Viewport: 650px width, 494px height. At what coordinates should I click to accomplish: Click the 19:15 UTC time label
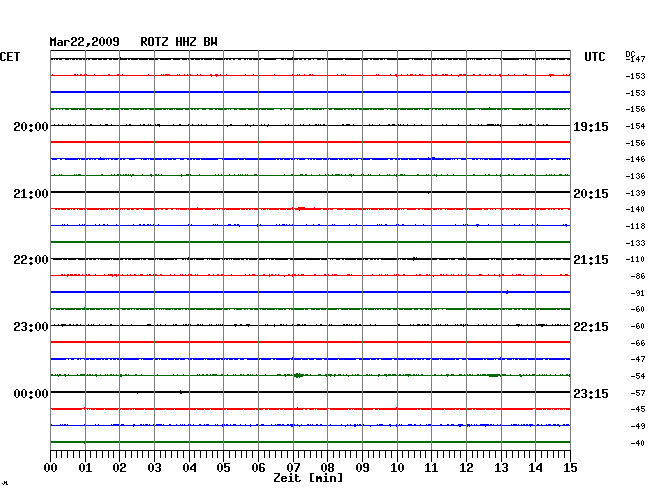(x=591, y=127)
